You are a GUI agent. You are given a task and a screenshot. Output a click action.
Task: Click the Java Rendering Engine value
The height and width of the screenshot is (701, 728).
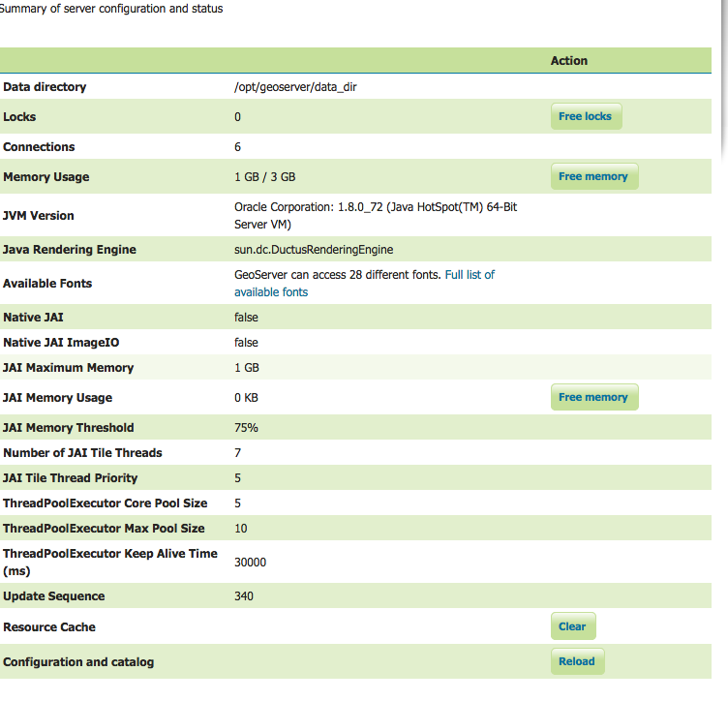click(314, 249)
